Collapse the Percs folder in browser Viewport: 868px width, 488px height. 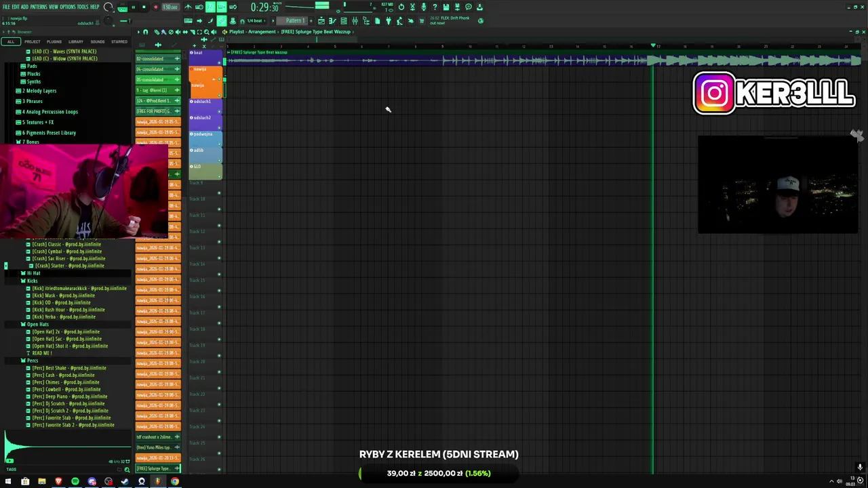point(30,361)
